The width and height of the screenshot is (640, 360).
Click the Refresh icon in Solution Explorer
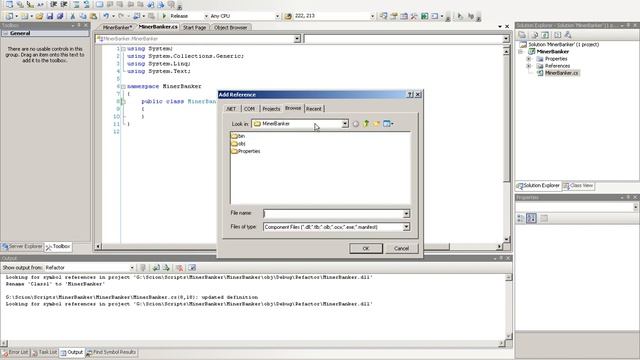pyautogui.click(x=545, y=35)
